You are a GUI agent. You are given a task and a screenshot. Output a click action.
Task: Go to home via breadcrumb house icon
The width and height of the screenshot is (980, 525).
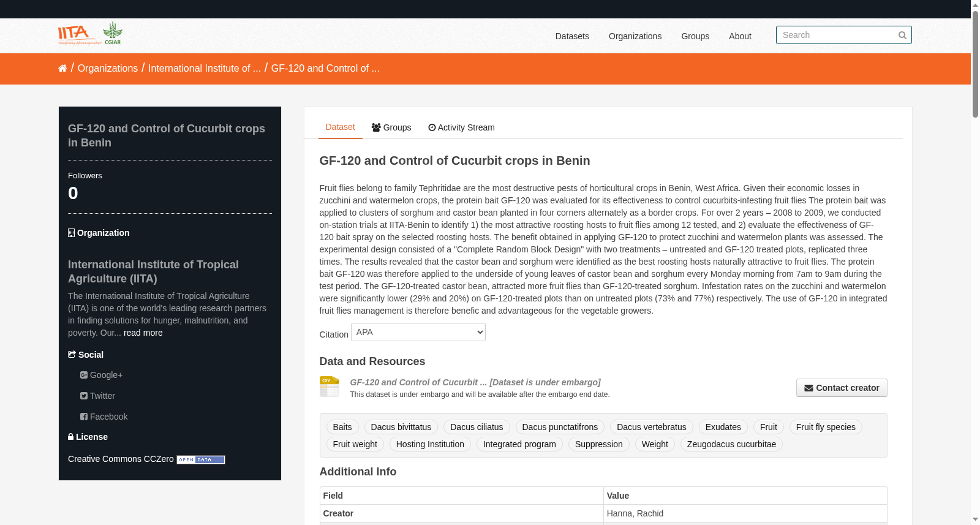click(62, 69)
